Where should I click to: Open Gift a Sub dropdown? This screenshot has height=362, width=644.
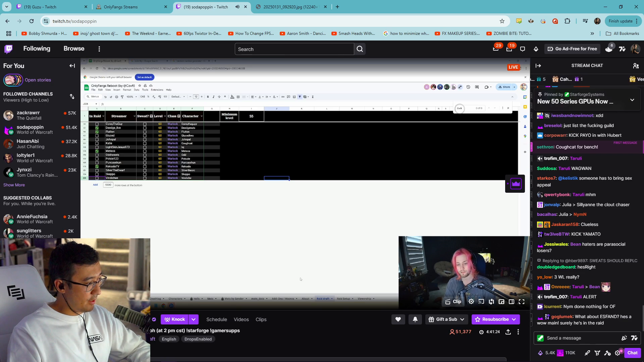(x=447, y=319)
